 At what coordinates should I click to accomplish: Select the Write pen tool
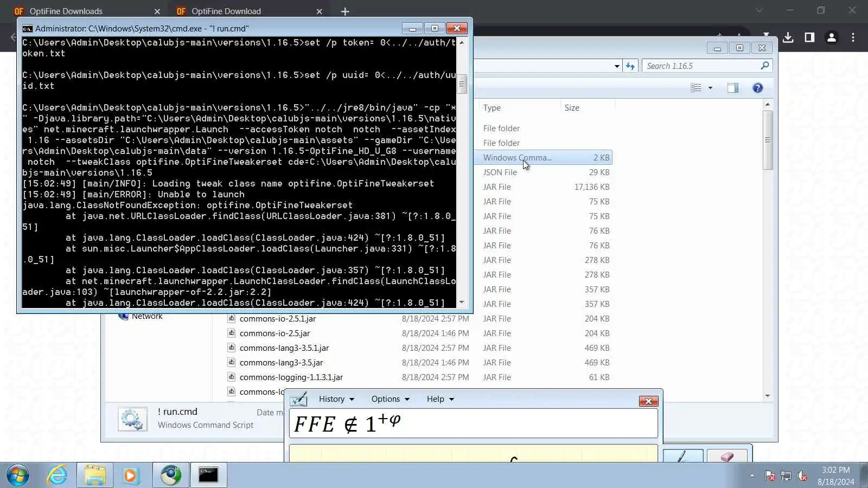tap(683, 456)
